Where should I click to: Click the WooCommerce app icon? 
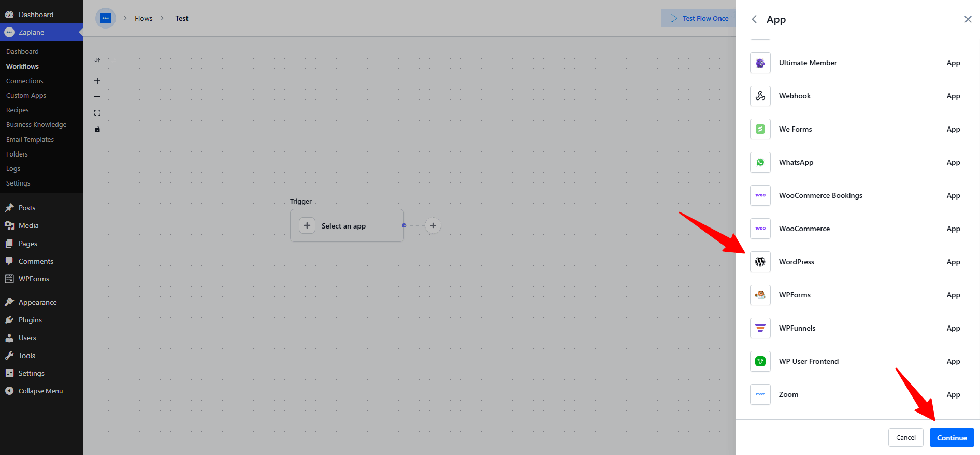tap(760, 229)
